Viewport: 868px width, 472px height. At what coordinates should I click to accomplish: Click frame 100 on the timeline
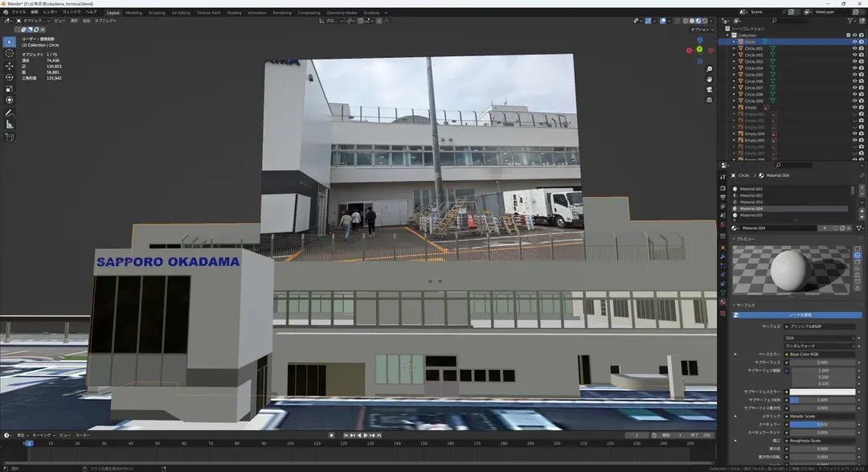click(291, 444)
